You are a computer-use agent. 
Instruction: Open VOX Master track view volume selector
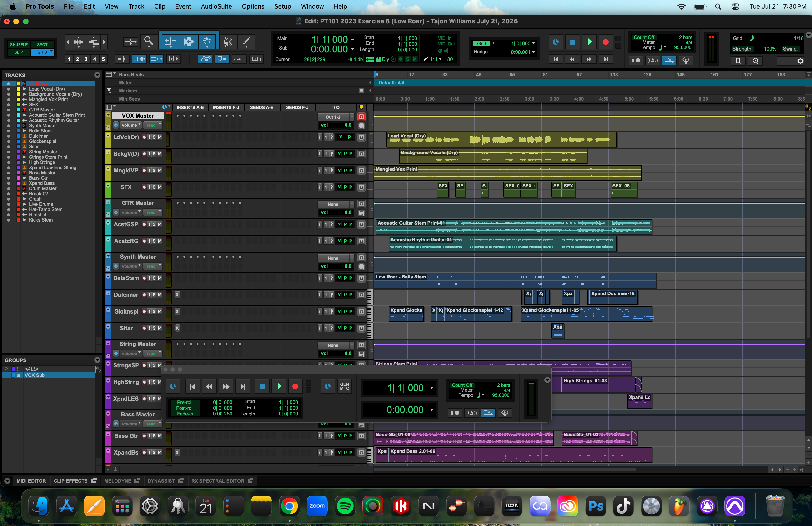point(131,125)
